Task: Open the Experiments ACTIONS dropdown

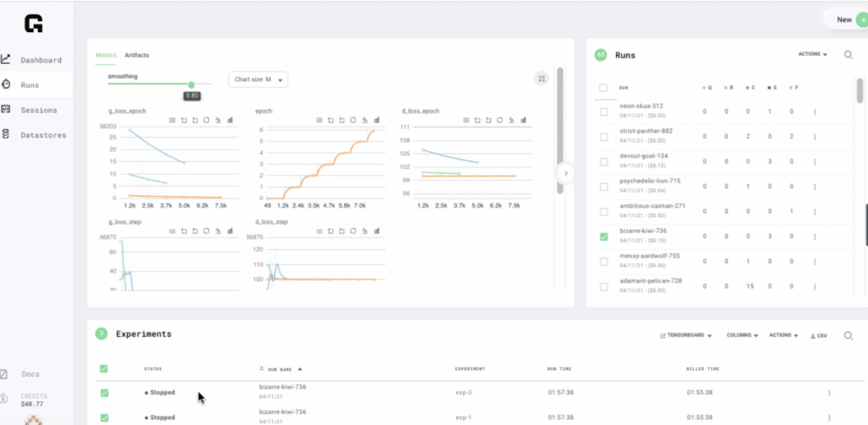Action: (783, 335)
